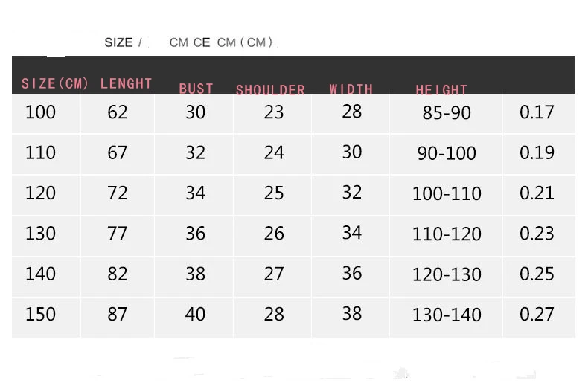Select the height 90-100 cell
588x392 pixels.
tap(447, 154)
